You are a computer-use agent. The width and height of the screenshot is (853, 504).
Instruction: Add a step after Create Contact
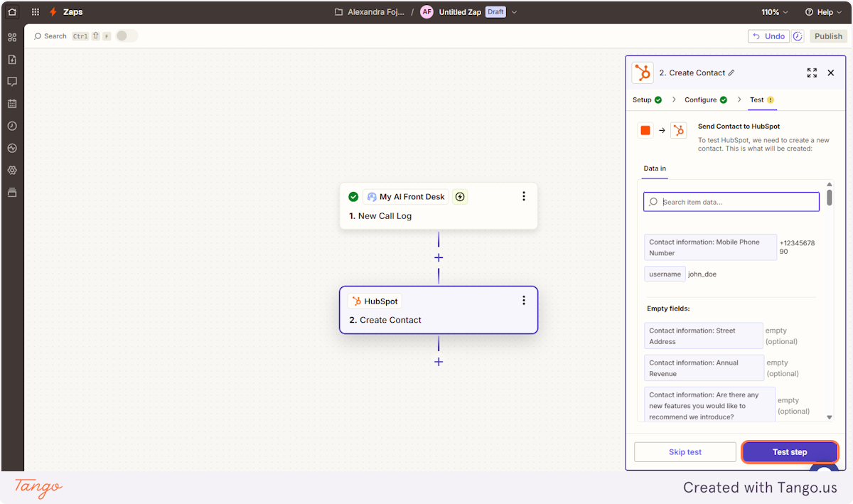[439, 362]
